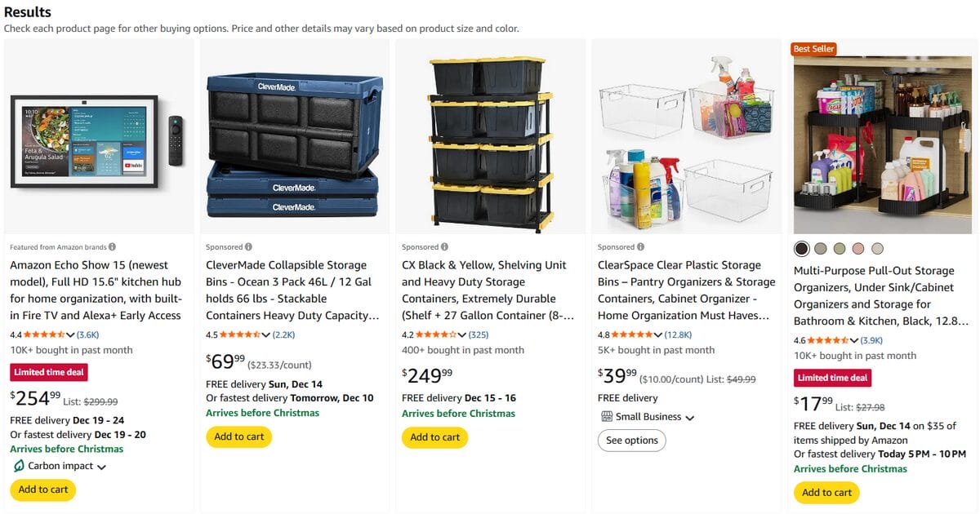Viewport: 980px width, 514px height.
Task: Click the star rating icons on CX shelving listing
Action: [434, 333]
